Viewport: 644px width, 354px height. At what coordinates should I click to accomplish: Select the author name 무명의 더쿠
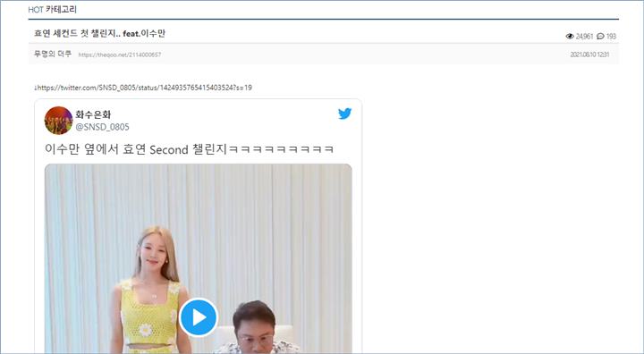click(x=53, y=54)
